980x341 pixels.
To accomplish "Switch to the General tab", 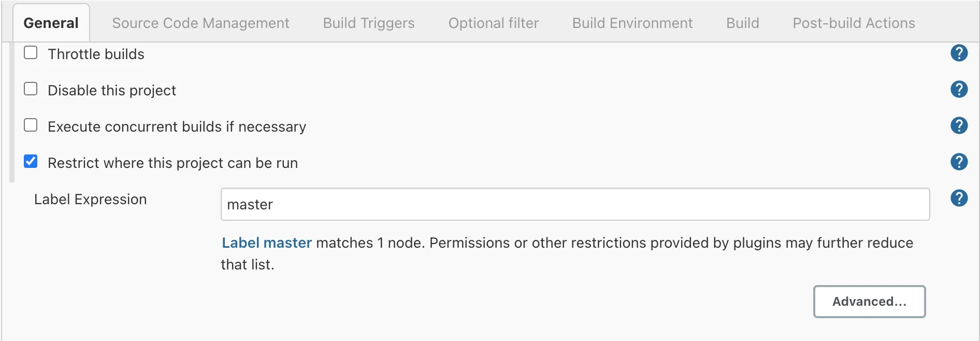I will pos(51,23).
